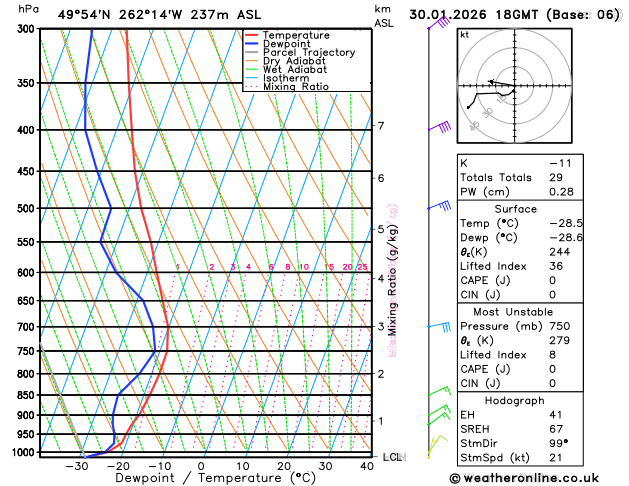Click the 'K' index value -11
Screen dimensions: 629x486
(x=560, y=164)
